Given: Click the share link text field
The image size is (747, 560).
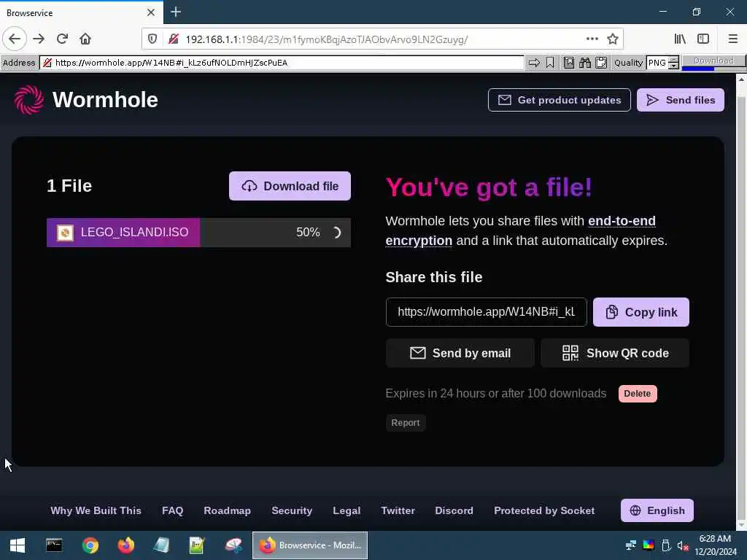Looking at the screenshot, I should (x=486, y=312).
